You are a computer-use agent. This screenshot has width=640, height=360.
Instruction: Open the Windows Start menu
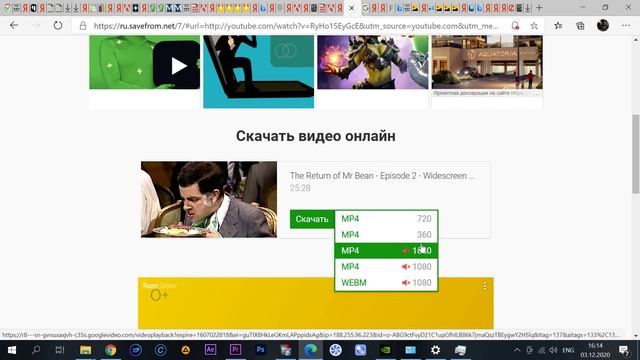pos(12,350)
